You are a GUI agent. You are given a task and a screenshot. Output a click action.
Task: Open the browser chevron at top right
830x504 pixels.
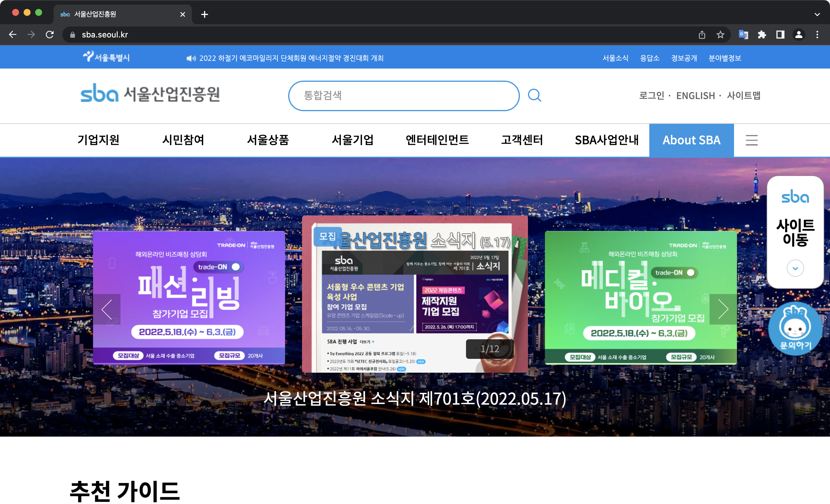[817, 14]
